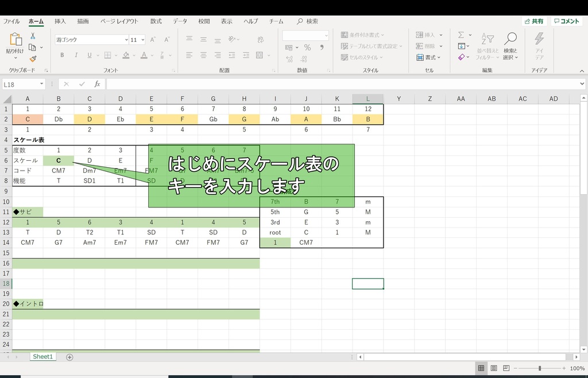Click the fill color bucket swatch
Screen dimensions: 588x378
pyautogui.click(x=126, y=55)
